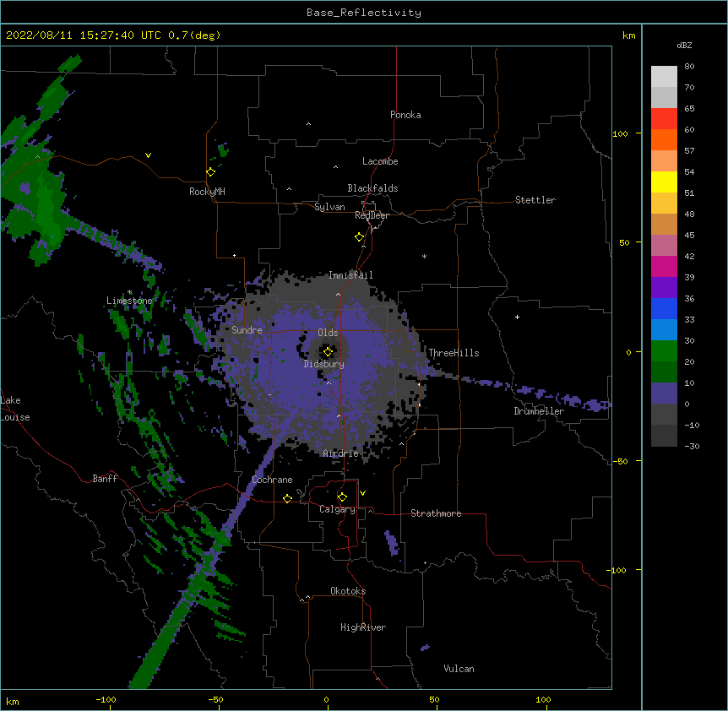Image resolution: width=728 pixels, height=711 pixels.
Task: Click the Drumheller town label
Action: [539, 411]
